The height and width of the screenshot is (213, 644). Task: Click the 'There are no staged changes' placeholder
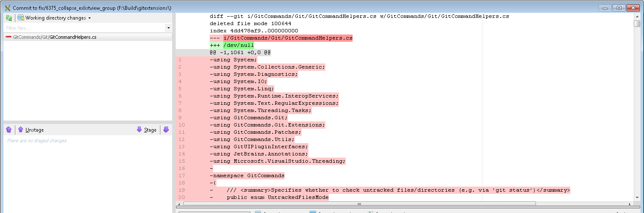[37, 141]
